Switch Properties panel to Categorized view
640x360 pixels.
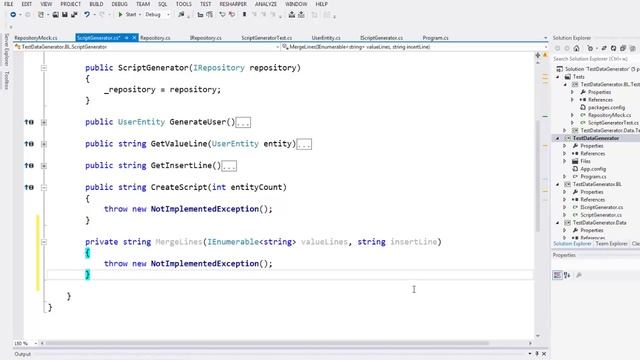[x=558, y=275]
